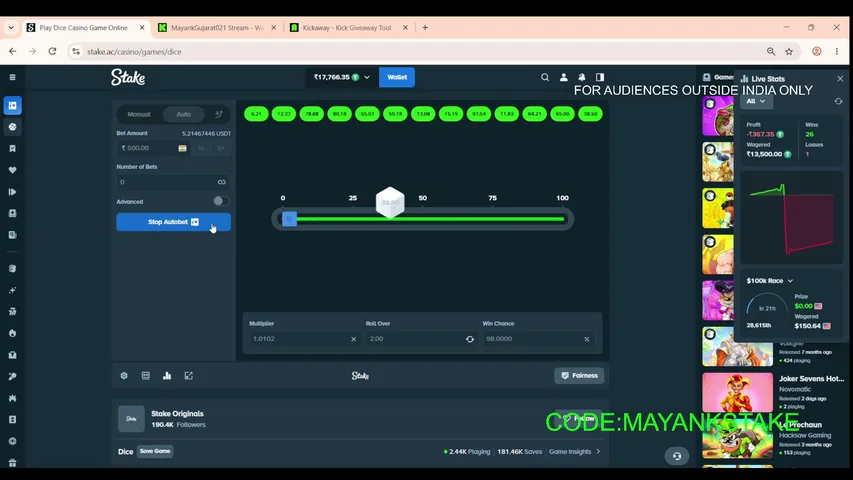Toggle the right sidebar panel icon in header
853x480 pixels.
pos(599,77)
